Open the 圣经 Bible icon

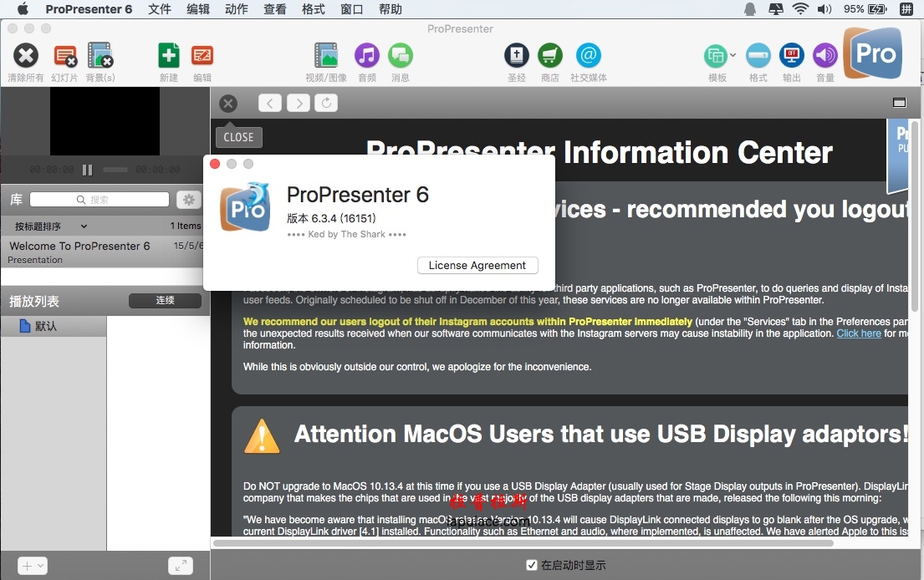click(516, 56)
